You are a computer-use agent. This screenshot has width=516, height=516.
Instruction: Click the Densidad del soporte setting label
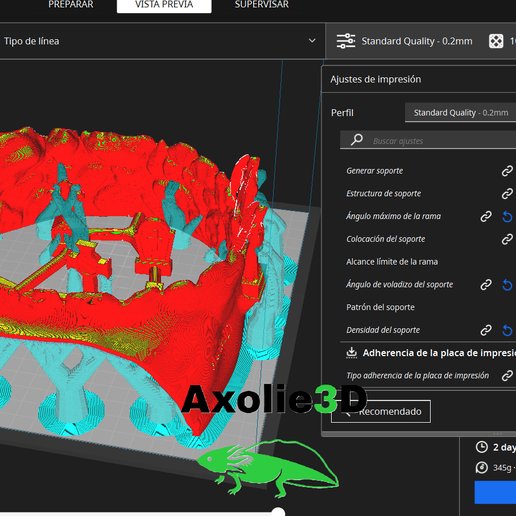pos(383,330)
